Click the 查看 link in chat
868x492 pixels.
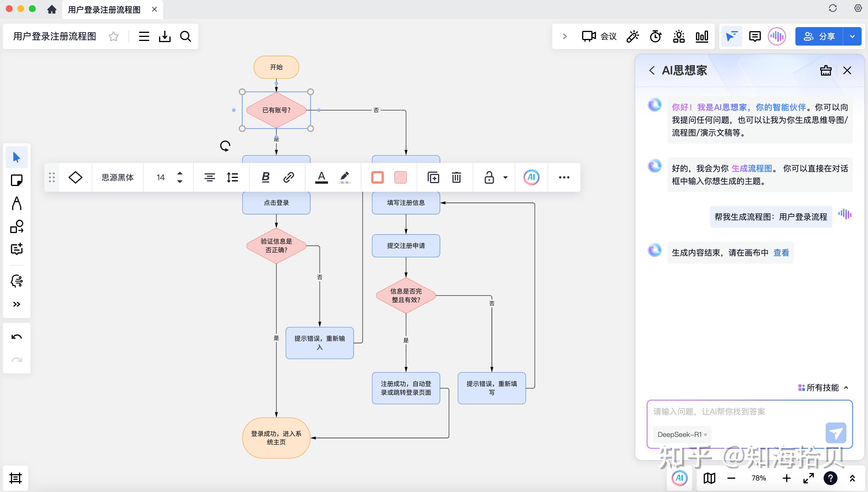tap(781, 253)
